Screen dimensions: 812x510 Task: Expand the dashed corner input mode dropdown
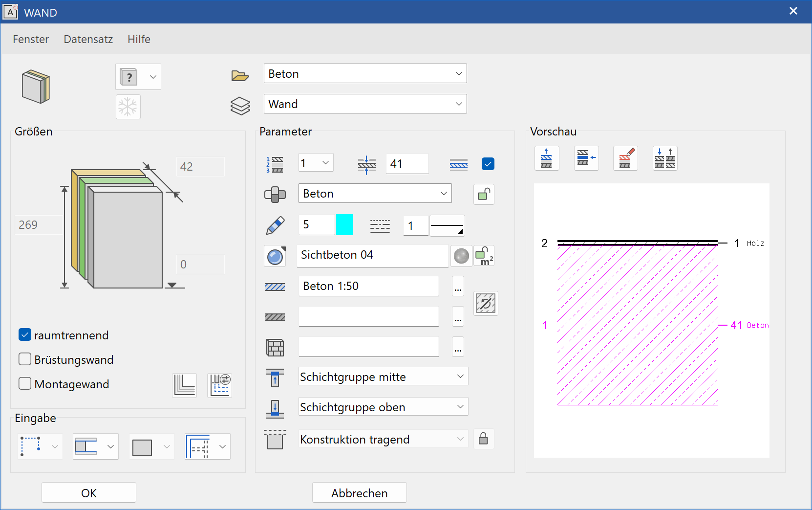coord(208,446)
